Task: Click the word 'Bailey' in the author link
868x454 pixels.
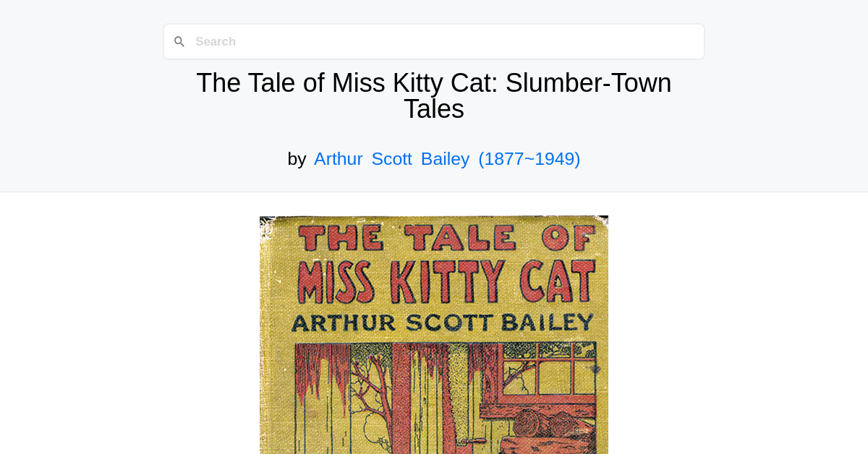Action: tap(445, 158)
